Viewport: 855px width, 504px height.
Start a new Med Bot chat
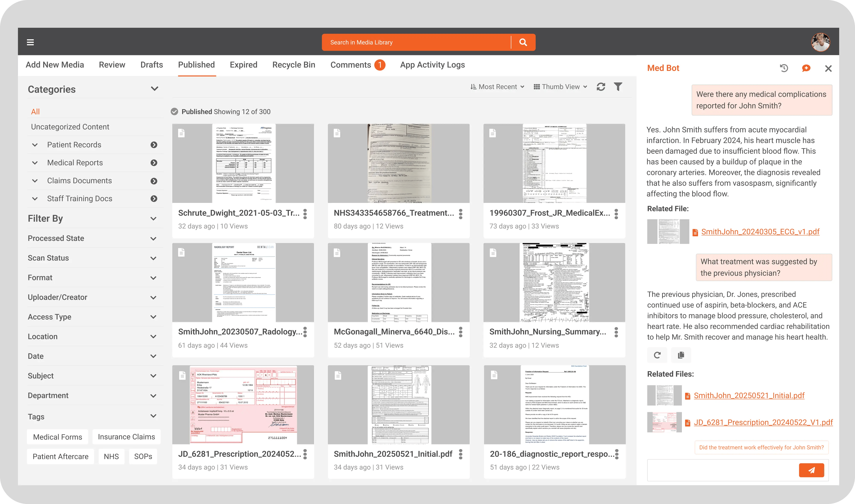point(806,68)
